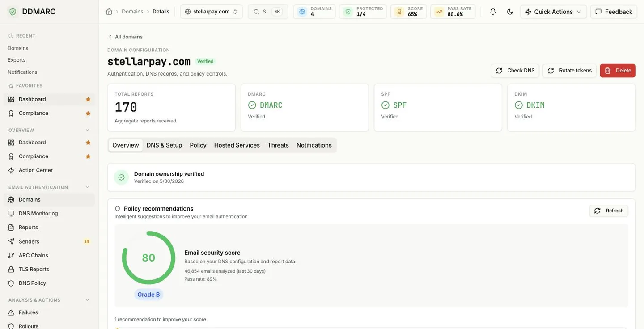
Task: Click the Domains globe icon in sidebar
Action: (x=11, y=200)
